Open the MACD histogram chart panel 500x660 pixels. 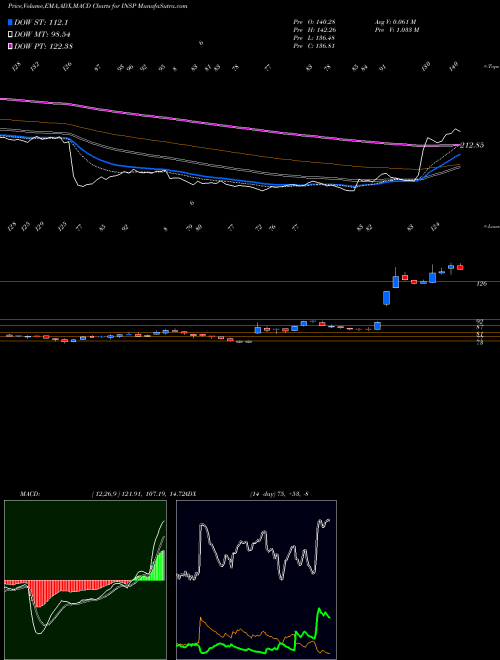coord(85,580)
